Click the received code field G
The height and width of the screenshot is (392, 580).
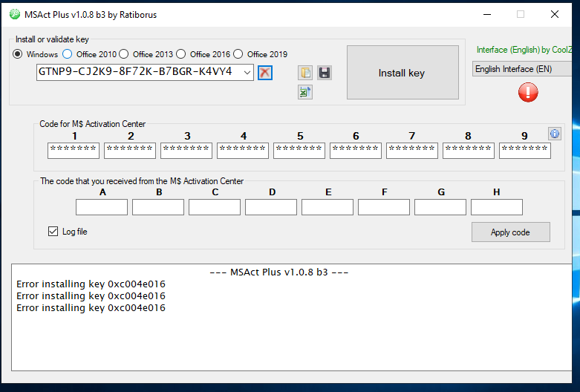coord(440,207)
